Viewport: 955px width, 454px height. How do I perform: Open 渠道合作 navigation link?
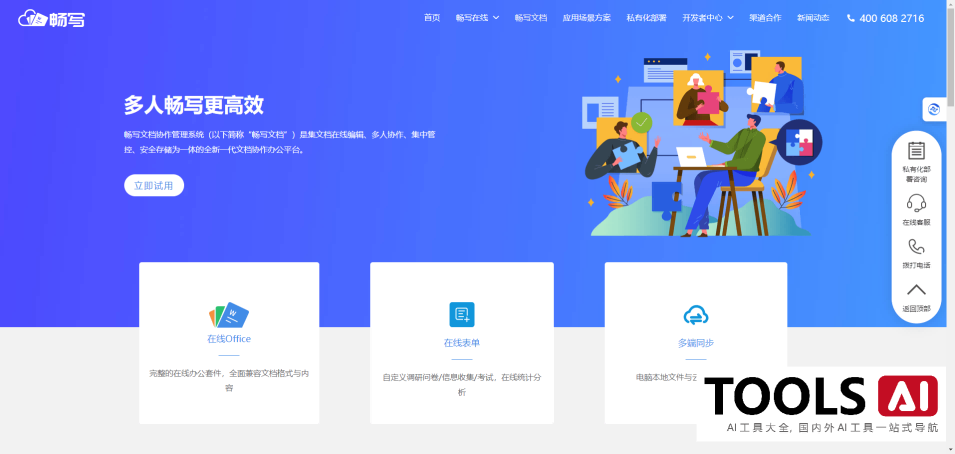tap(765, 18)
